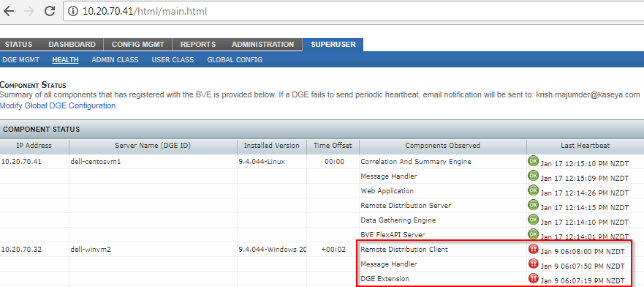Click BVE FlexAPI Server component text
The image size is (644, 287).
pos(393,234)
